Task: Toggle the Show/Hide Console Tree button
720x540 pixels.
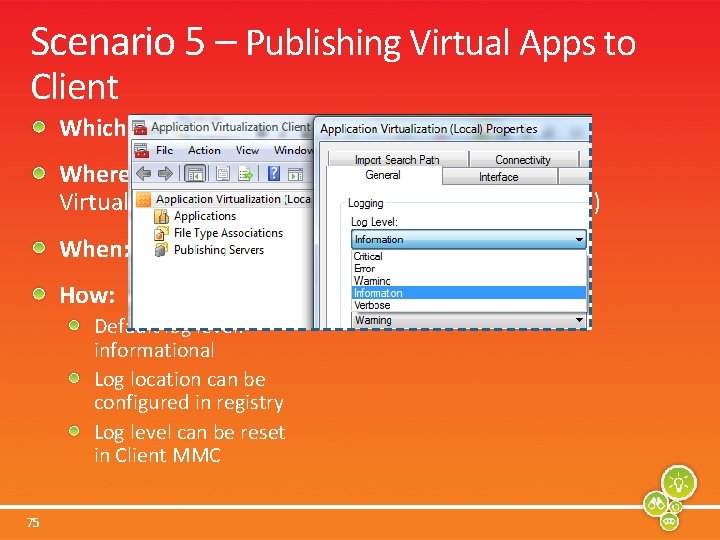Action: [195, 174]
